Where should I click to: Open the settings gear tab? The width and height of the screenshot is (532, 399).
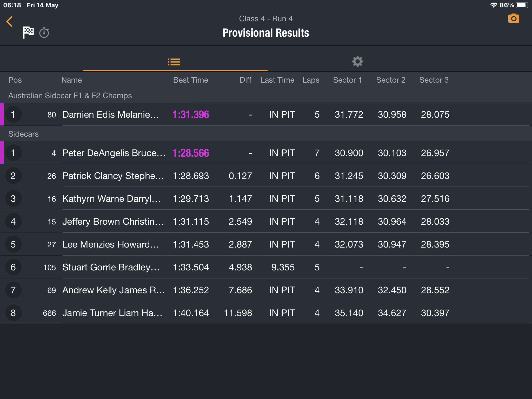coord(357,62)
